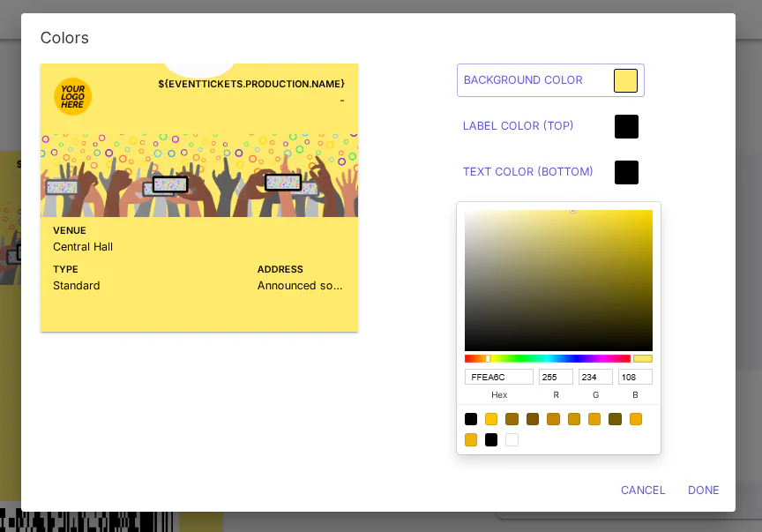Select the Background Color option
The width and height of the screenshot is (762, 532).
550,80
